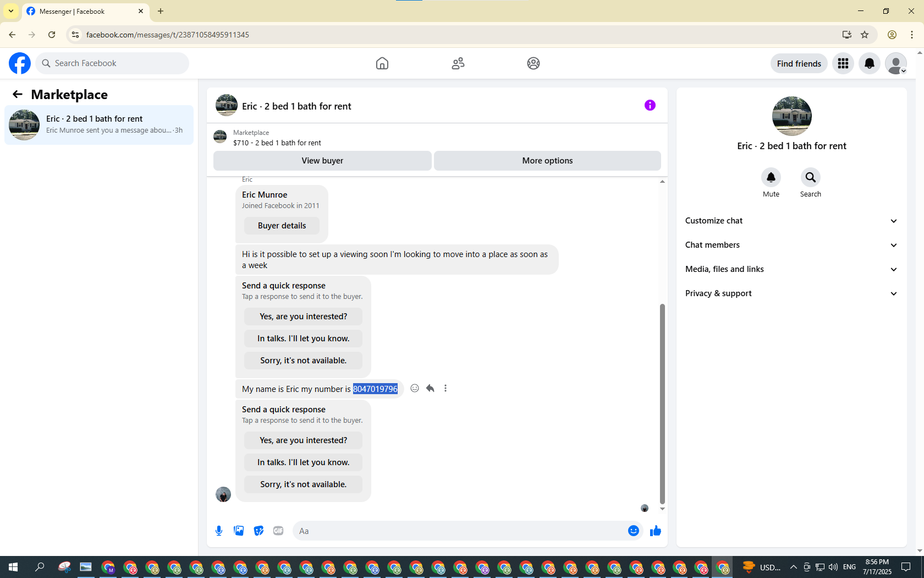Click the chat message scrollbar
Screen dimensions: 924x578
[662, 403]
